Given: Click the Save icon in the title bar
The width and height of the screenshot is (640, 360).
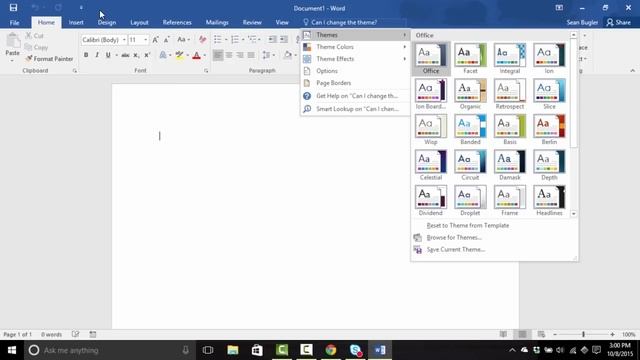Looking at the screenshot, I should [13, 8].
